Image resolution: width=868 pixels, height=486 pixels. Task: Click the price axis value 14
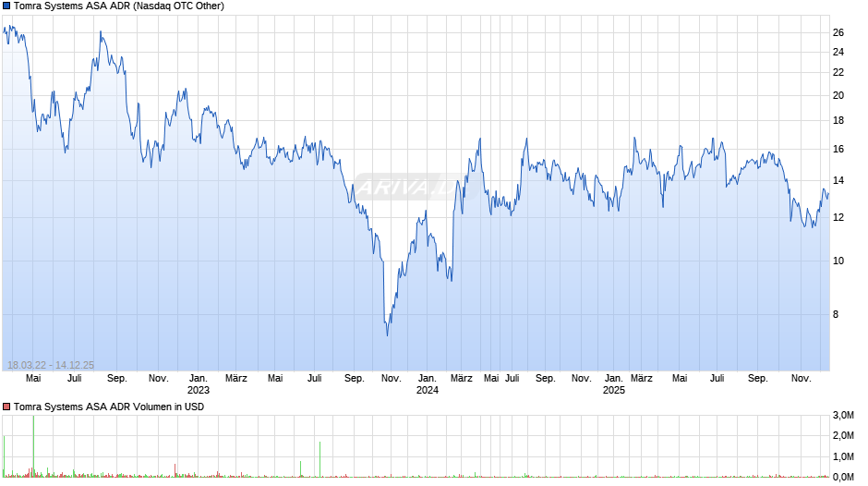(x=838, y=180)
